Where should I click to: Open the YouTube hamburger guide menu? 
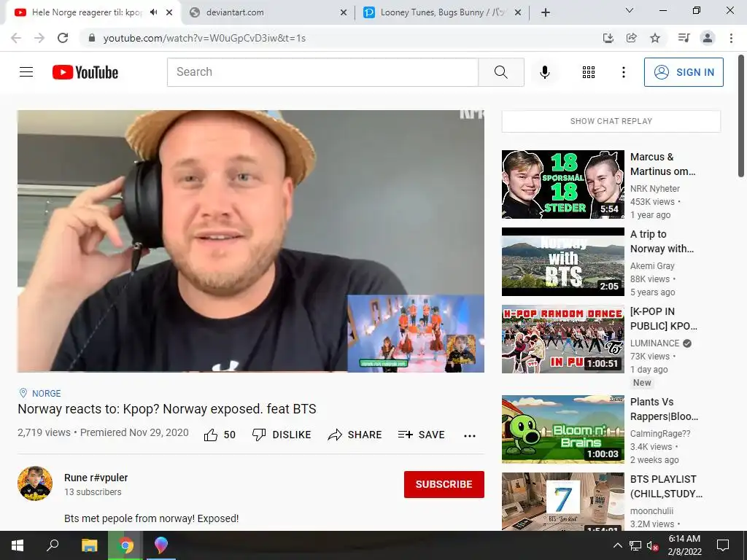click(x=26, y=72)
